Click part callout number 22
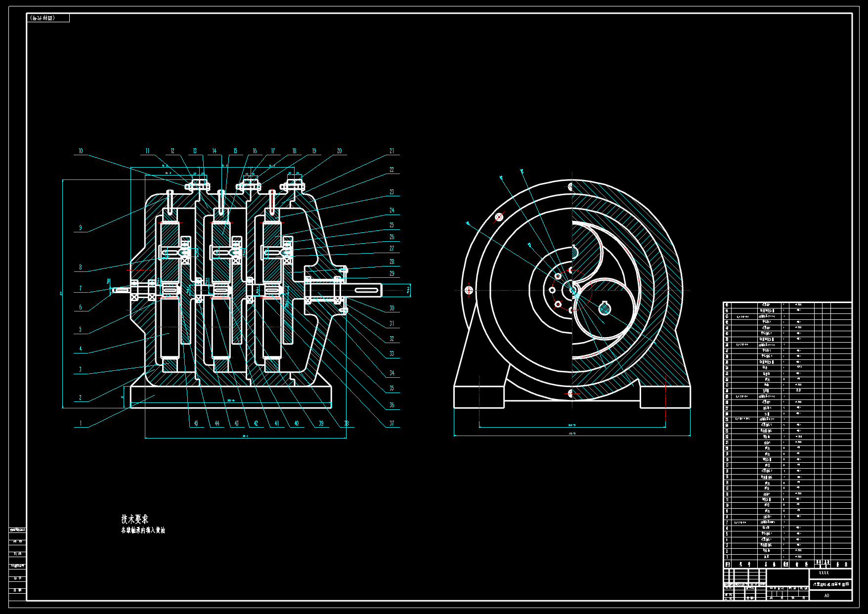The image size is (868, 614). (x=392, y=170)
